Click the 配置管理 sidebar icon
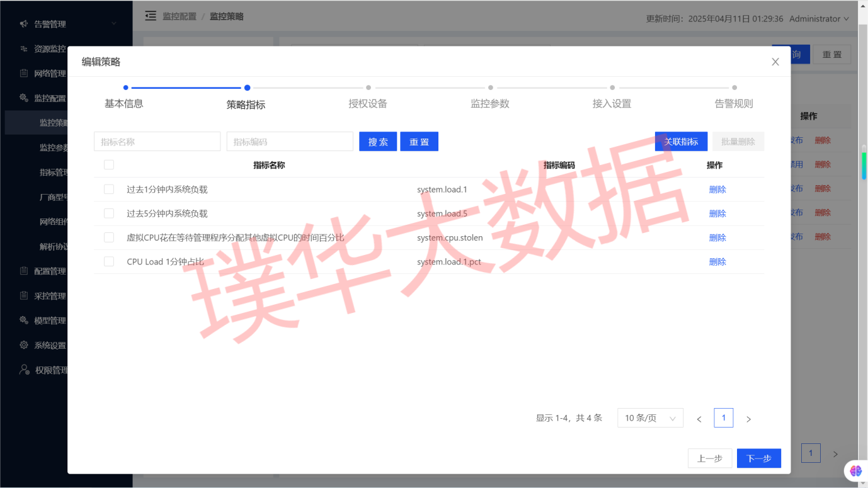This screenshot has height=488, width=868. click(x=24, y=271)
